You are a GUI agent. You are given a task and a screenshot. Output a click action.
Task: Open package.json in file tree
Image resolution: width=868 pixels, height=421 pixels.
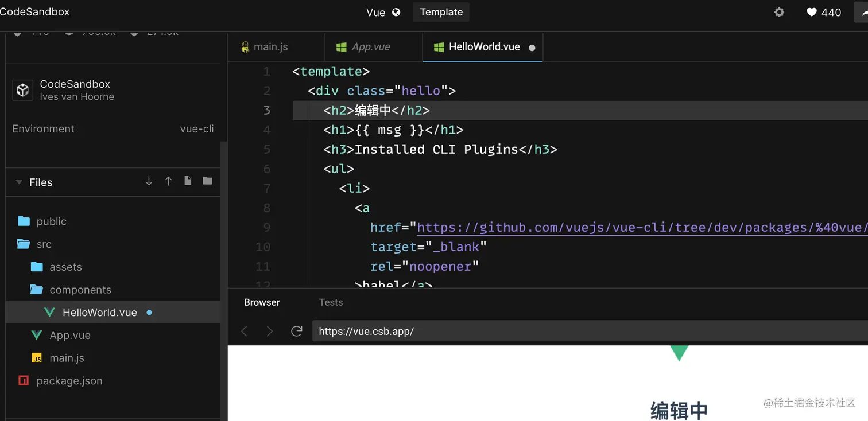[x=69, y=381]
